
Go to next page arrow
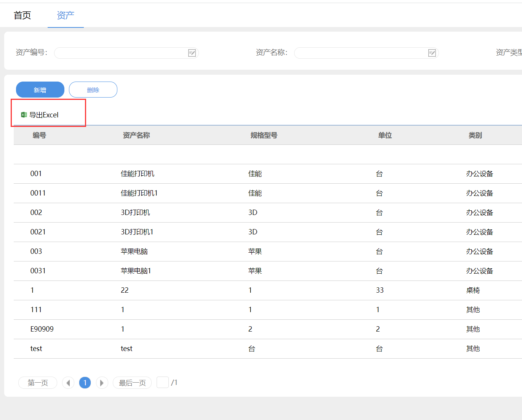[x=102, y=383]
